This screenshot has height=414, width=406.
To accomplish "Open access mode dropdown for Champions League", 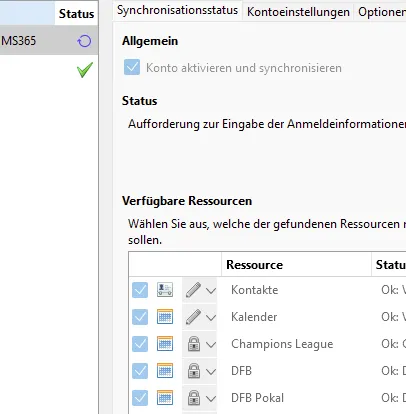I will pos(211,344).
